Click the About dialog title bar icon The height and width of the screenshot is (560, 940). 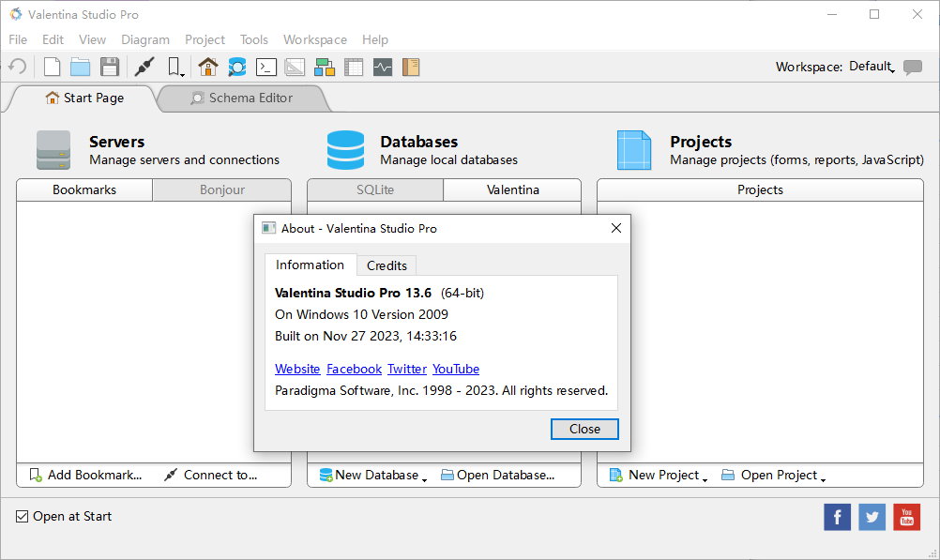pos(268,229)
